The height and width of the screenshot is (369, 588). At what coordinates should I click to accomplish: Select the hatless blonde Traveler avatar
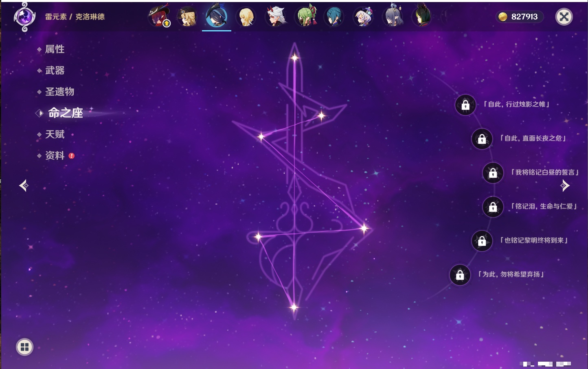(x=246, y=17)
